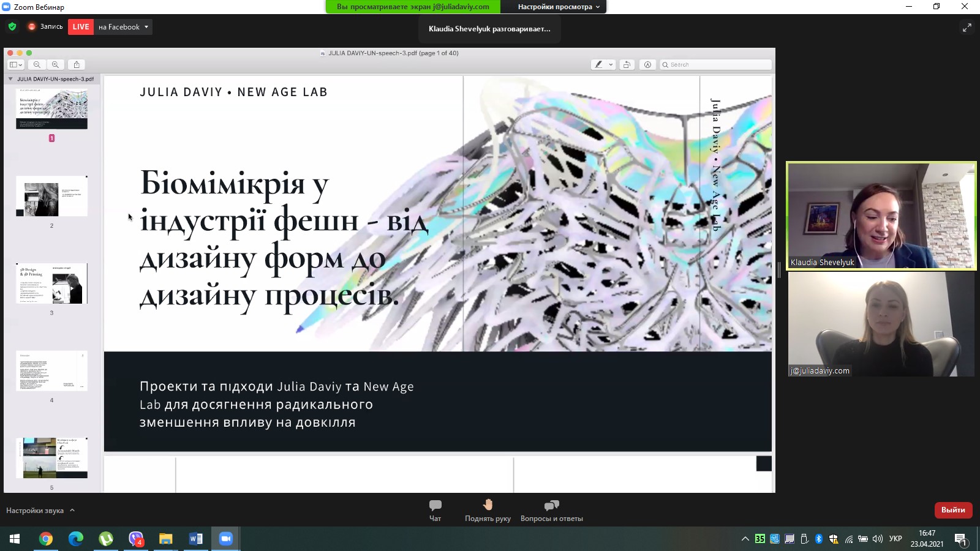This screenshot has height=551, width=980.
Task: Click the Raise Hand icon
Action: tap(488, 510)
